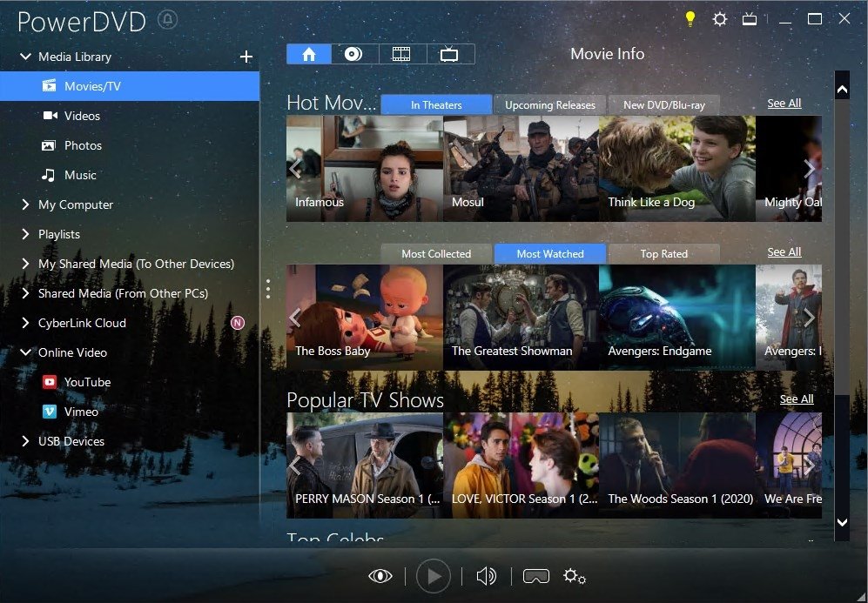
Task: Collapse the Media Library section
Action: click(x=25, y=57)
